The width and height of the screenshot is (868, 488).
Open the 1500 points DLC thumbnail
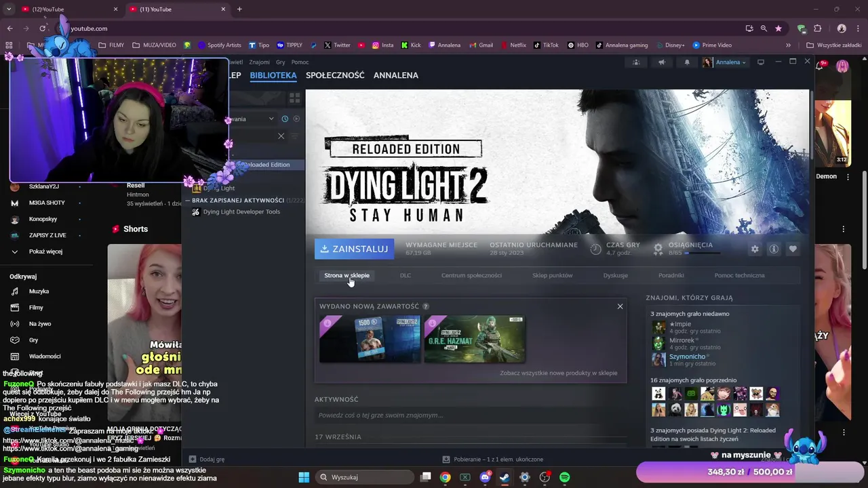(x=370, y=339)
